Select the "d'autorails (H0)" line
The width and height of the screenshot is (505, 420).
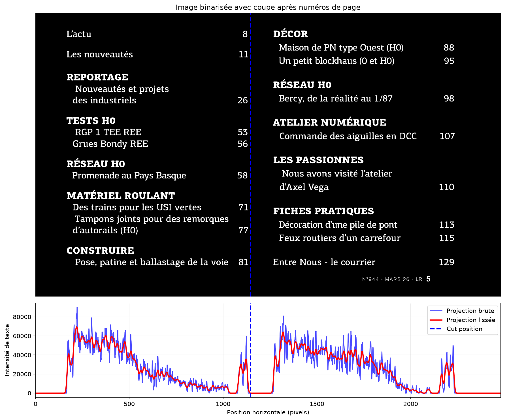tap(105, 230)
